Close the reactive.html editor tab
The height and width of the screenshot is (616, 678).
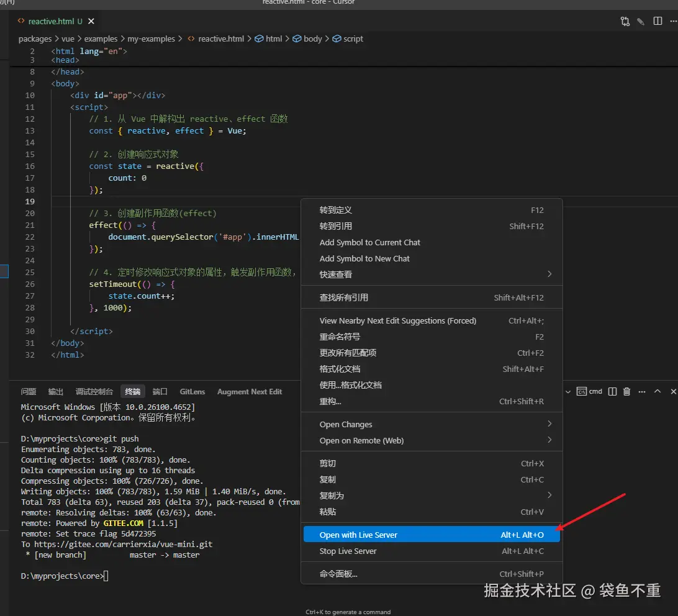pyautogui.click(x=91, y=21)
